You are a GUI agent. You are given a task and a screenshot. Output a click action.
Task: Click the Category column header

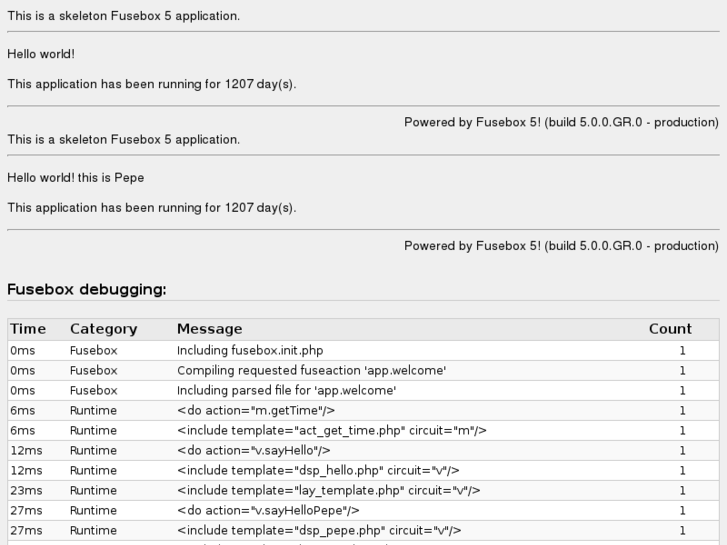tap(103, 329)
